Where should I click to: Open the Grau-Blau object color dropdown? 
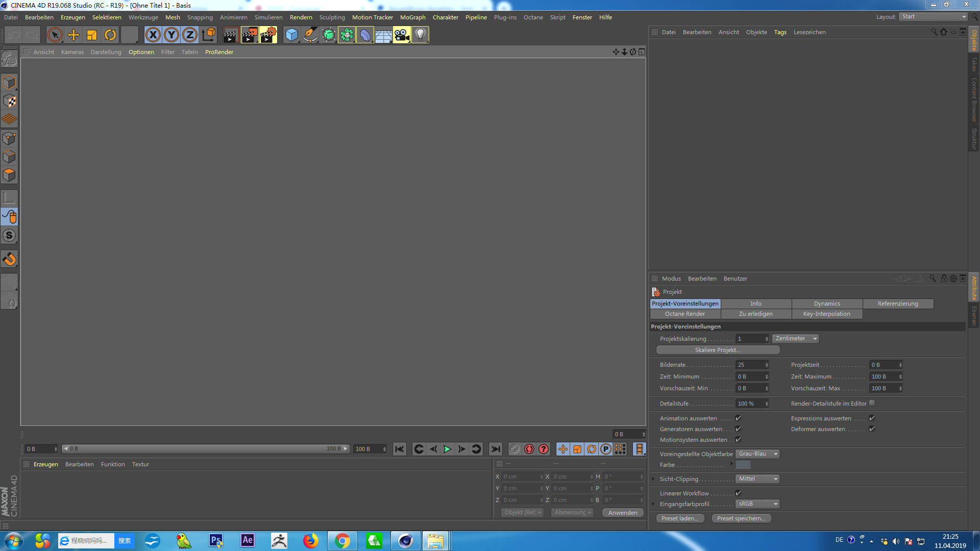[x=757, y=454]
